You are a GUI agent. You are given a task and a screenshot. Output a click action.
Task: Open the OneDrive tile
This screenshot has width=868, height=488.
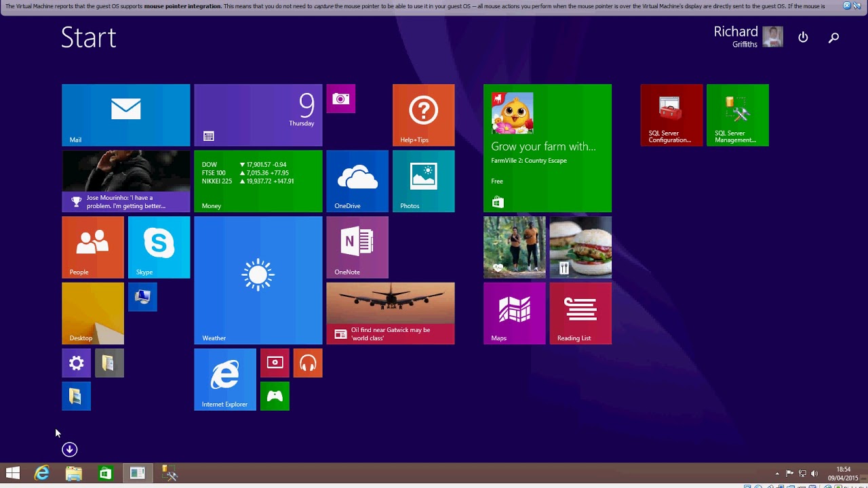point(357,181)
